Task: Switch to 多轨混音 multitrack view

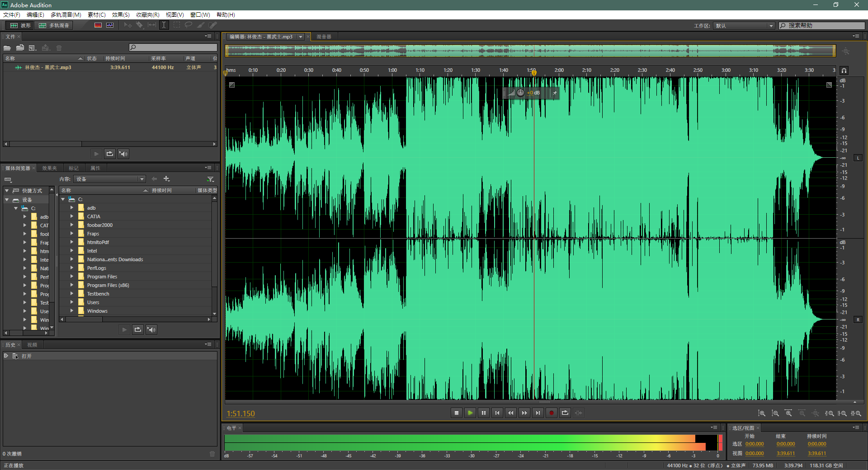Action: tap(55, 25)
